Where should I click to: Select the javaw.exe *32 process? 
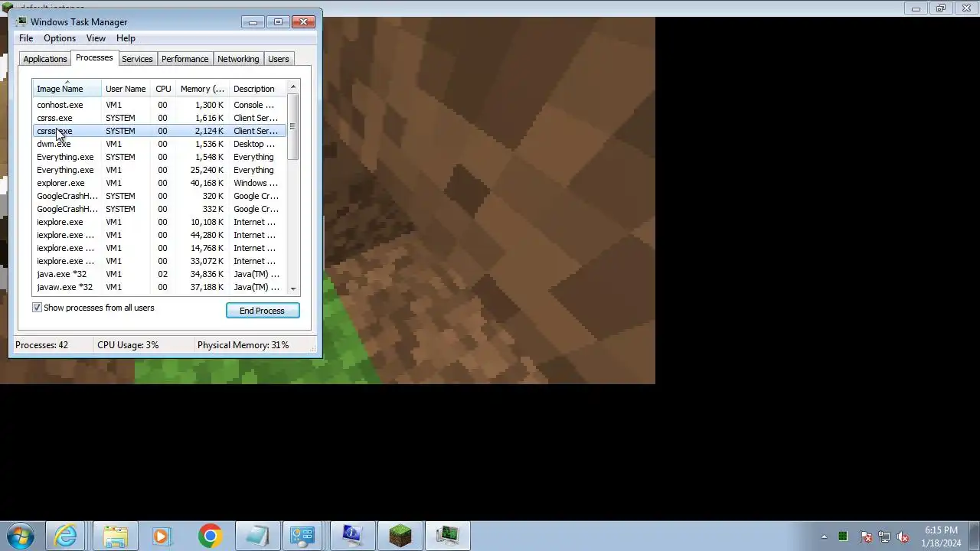click(x=159, y=287)
